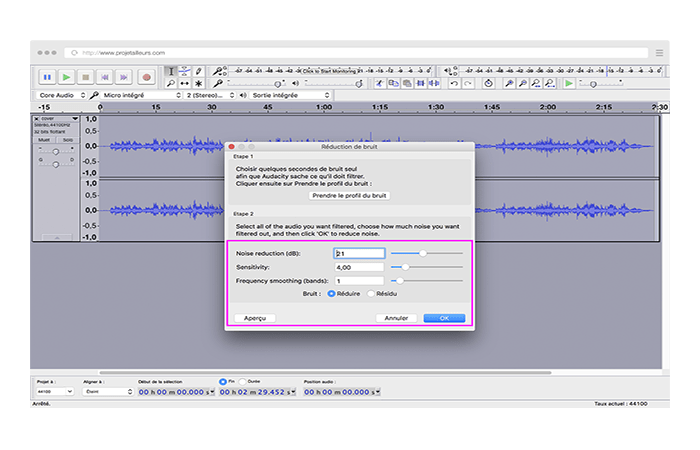The image size is (700, 450).
Task: Click the Paste icon in the edit toolbar
Action: [x=407, y=83]
